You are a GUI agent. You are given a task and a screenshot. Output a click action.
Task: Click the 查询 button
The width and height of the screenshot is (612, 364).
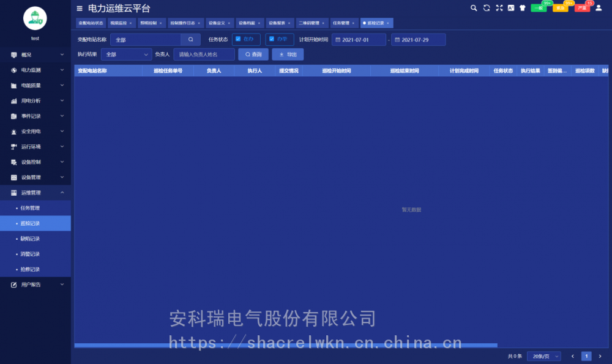coord(253,54)
